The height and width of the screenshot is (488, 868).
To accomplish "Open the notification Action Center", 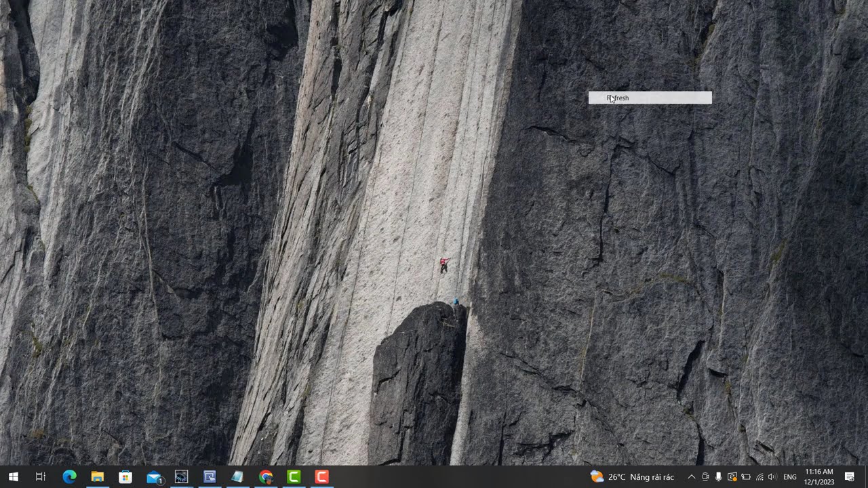I will [850, 477].
